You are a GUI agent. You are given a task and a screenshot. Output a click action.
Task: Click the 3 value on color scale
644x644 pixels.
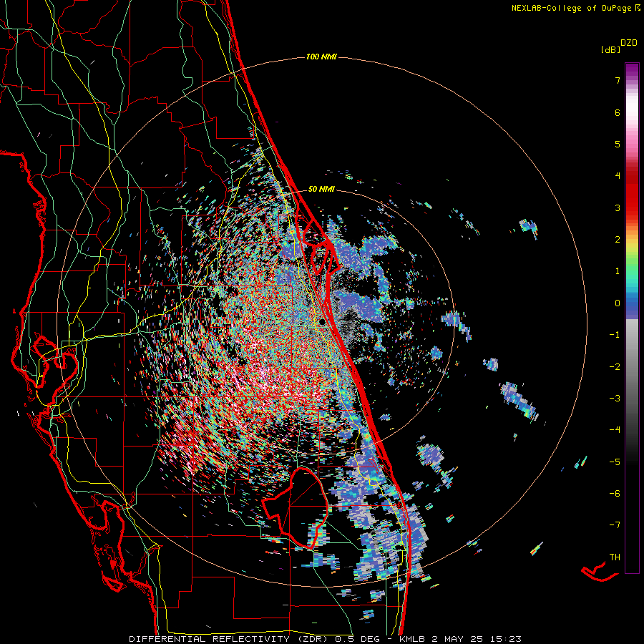618,208
